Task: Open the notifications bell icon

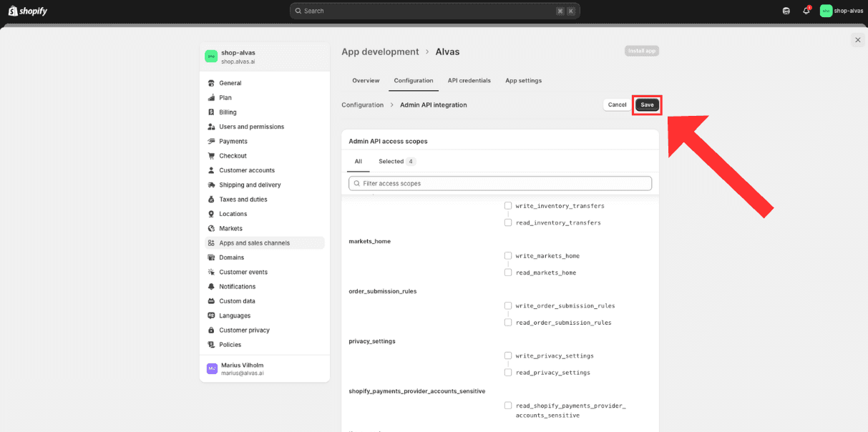Action: pyautogui.click(x=806, y=11)
